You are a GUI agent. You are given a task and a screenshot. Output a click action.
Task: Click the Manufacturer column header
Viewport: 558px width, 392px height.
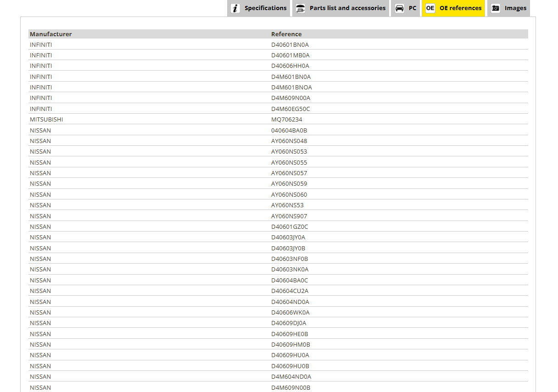point(51,34)
